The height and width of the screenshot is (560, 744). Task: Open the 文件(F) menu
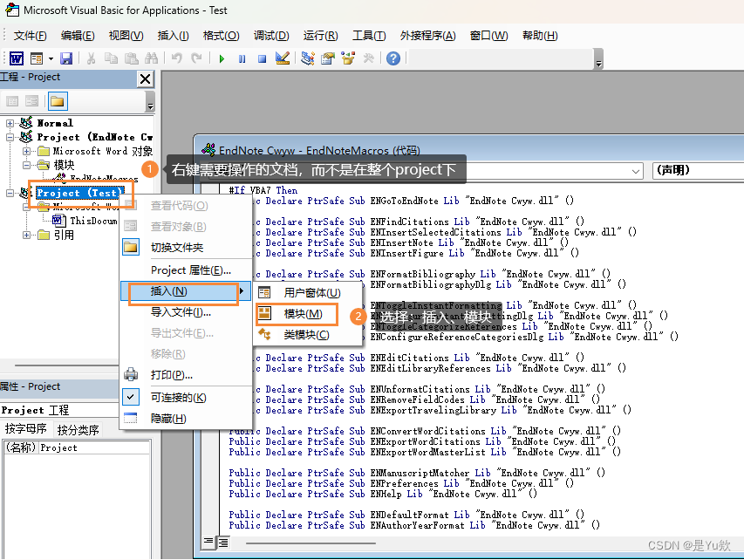(x=30, y=36)
